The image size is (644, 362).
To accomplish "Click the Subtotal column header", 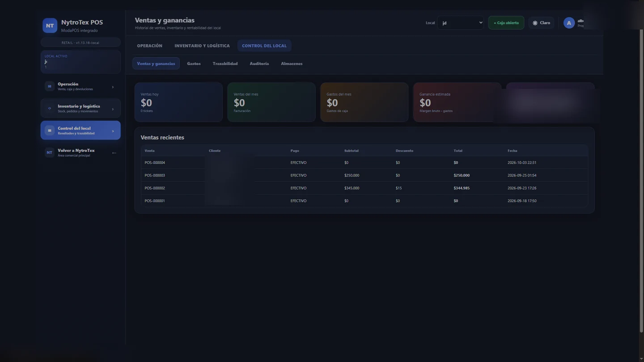I will 352,151.
